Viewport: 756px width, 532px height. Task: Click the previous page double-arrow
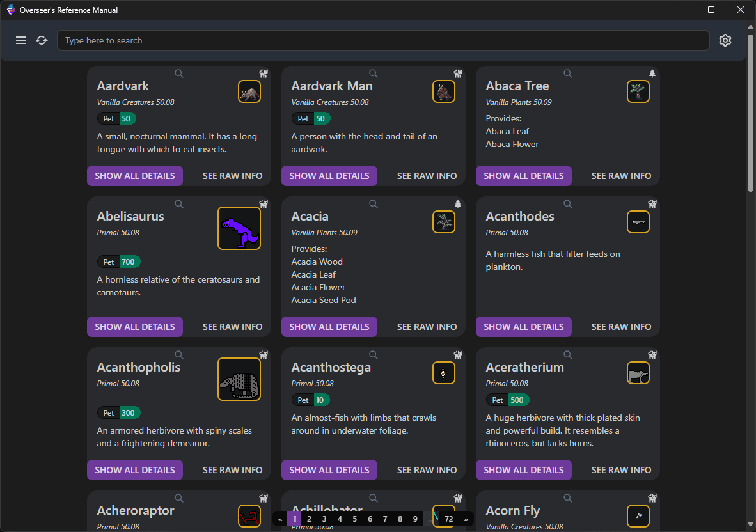click(280, 519)
